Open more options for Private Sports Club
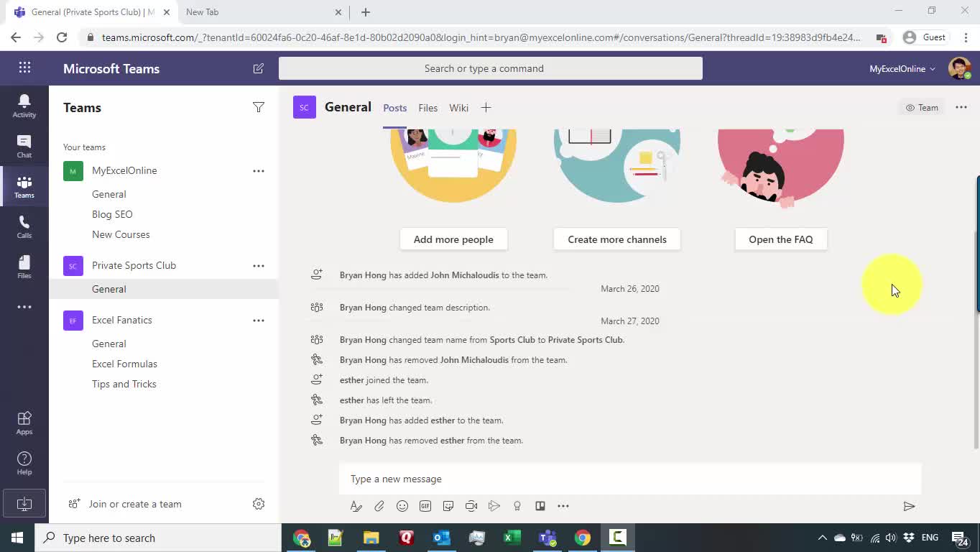This screenshot has height=552, width=980. click(259, 266)
